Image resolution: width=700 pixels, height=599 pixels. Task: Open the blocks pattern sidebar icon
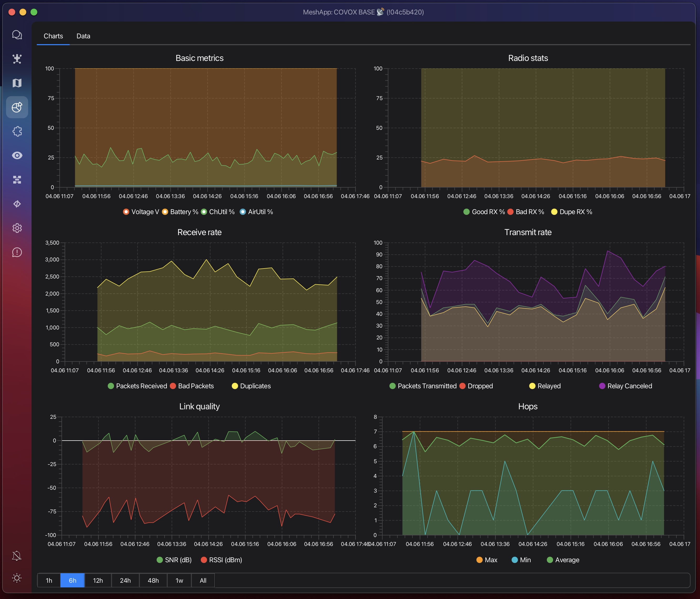click(17, 180)
